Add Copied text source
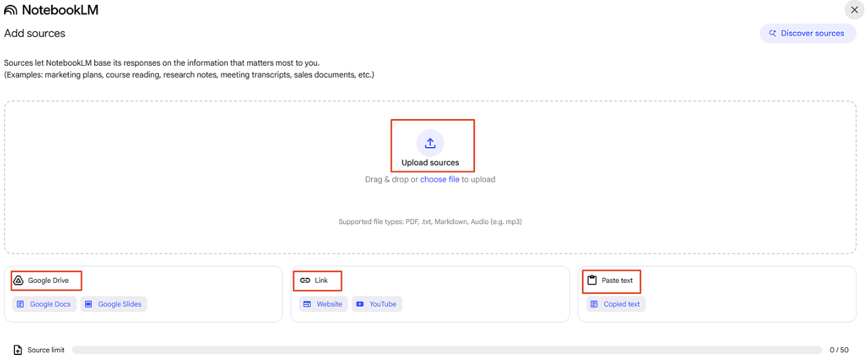Viewport: 868px width, 364px height. tap(616, 304)
